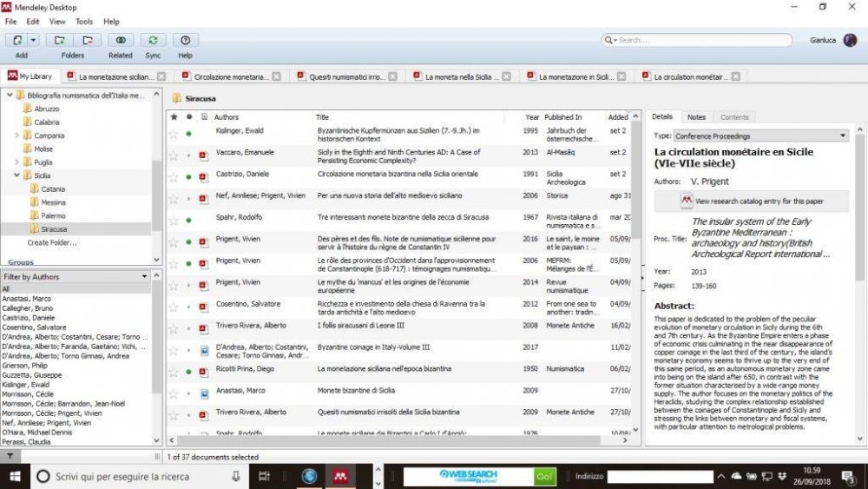Click the filter funnel icon in status bar
The width and height of the screenshot is (868, 489).
point(10,457)
